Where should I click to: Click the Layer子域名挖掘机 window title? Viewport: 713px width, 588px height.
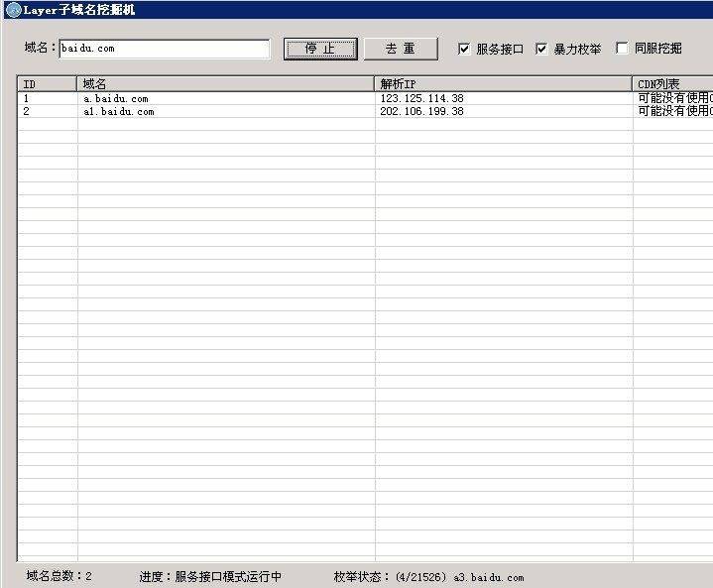click(x=79, y=10)
